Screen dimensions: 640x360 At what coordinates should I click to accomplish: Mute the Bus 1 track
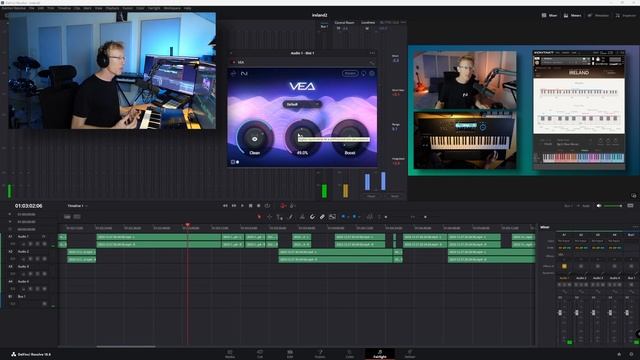(x=44, y=304)
